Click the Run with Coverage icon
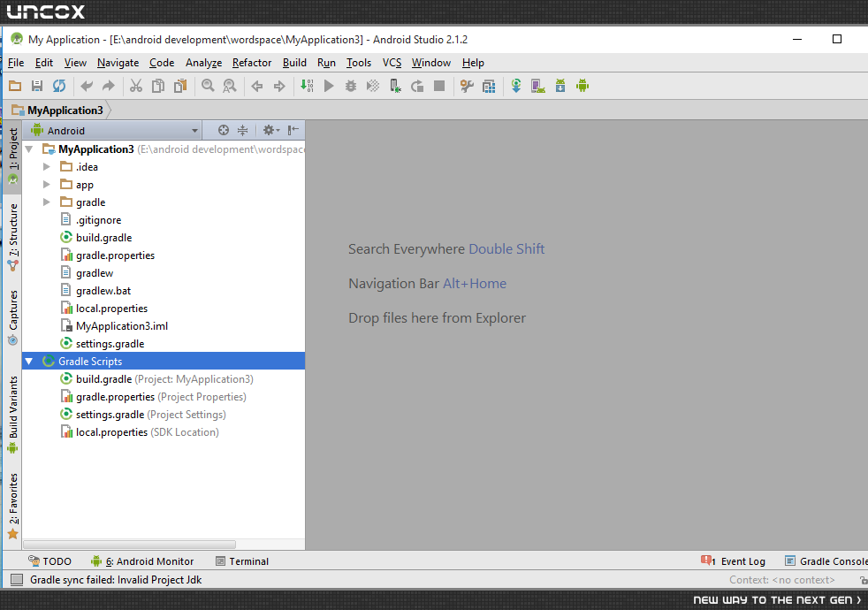868x610 pixels. [x=373, y=86]
